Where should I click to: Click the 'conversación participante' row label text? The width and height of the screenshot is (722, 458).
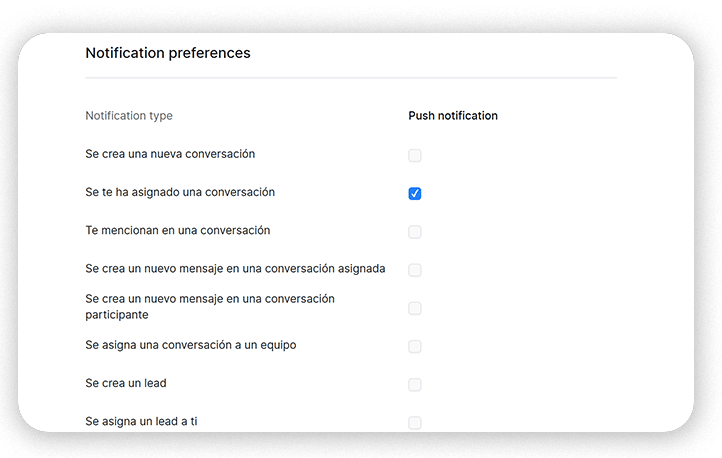[x=210, y=306]
